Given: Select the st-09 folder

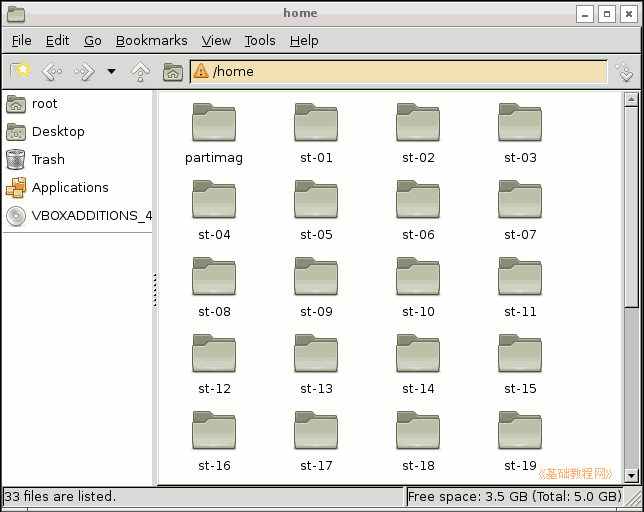Looking at the screenshot, I should click(x=316, y=288).
